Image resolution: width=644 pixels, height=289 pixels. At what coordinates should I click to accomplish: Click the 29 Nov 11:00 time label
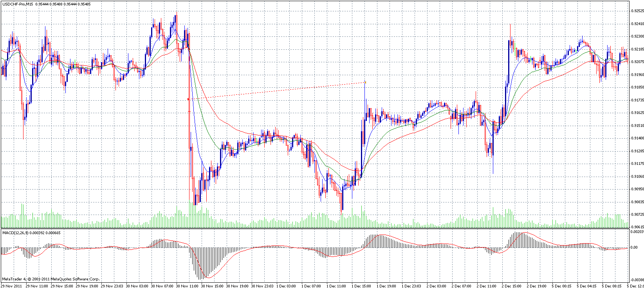tap(37, 286)
